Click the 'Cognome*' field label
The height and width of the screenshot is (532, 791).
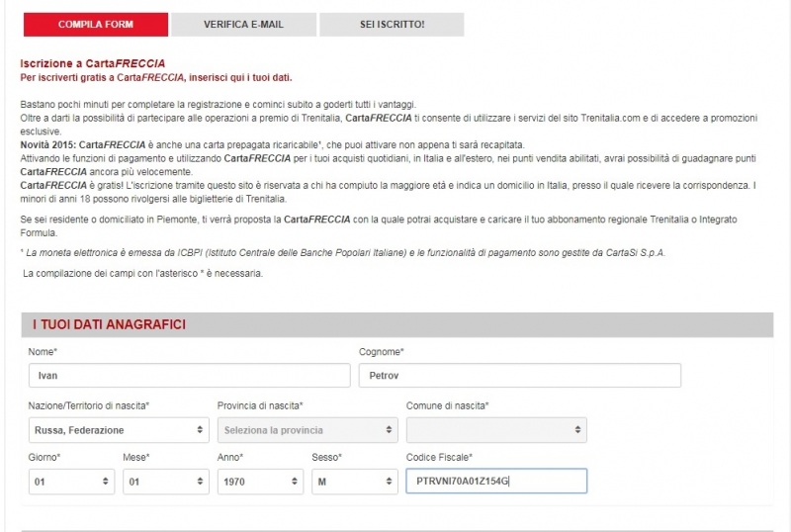(x=382, y=352)
